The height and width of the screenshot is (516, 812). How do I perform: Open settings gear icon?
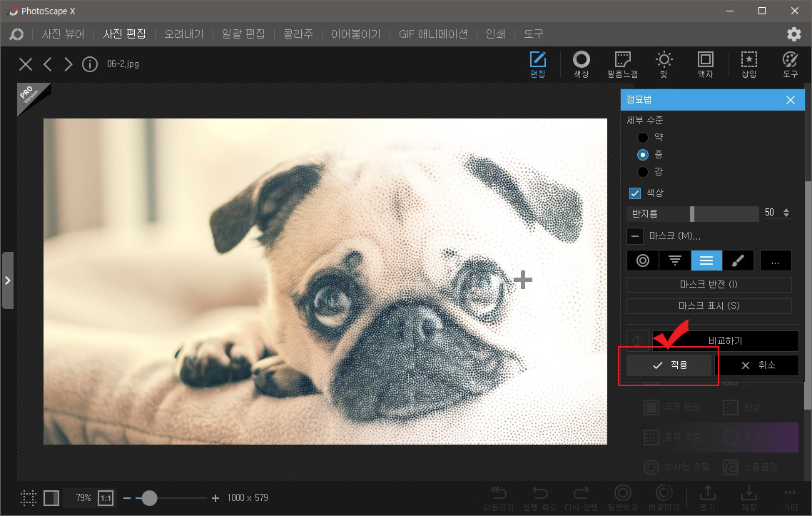tap(794, 34)
